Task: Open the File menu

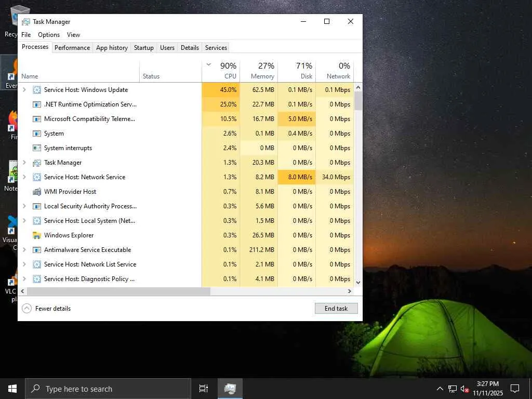Action: pyautogui.click(x=26, y=35)
